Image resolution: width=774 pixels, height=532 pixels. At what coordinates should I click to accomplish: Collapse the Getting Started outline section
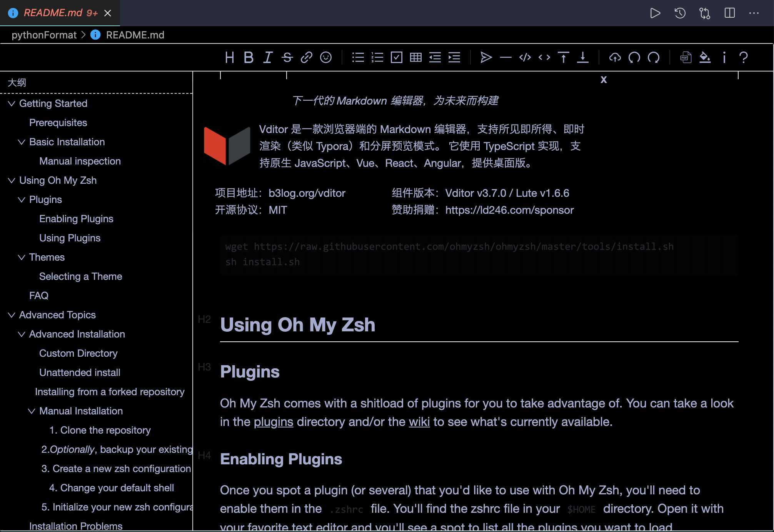[x=11, y=103]
